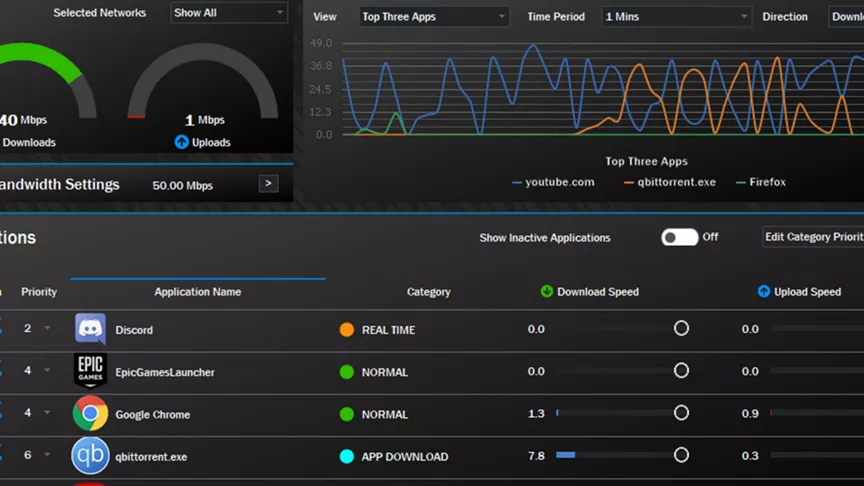Click the blue Upload Speed arrow icon

(764, 292)
